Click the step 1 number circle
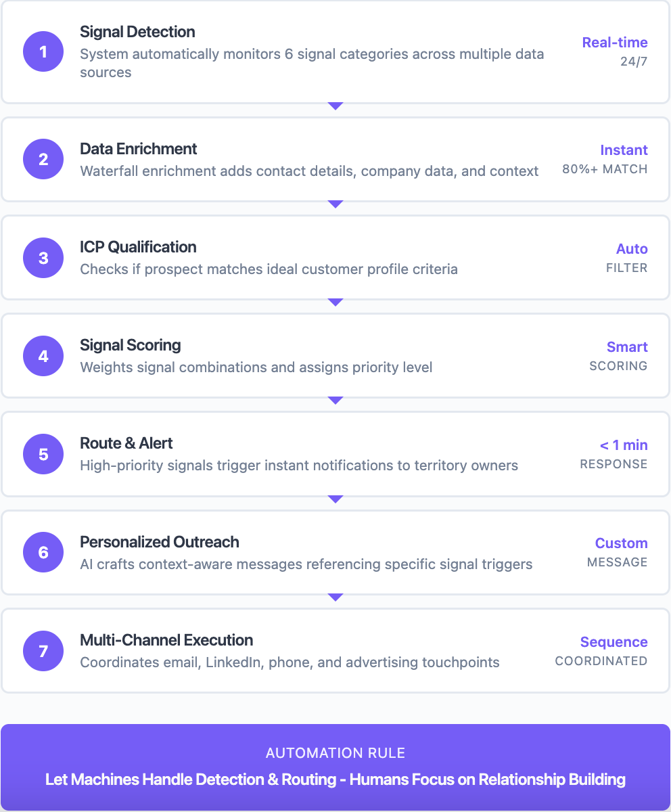671x812 pixels. tap(43, 51)
